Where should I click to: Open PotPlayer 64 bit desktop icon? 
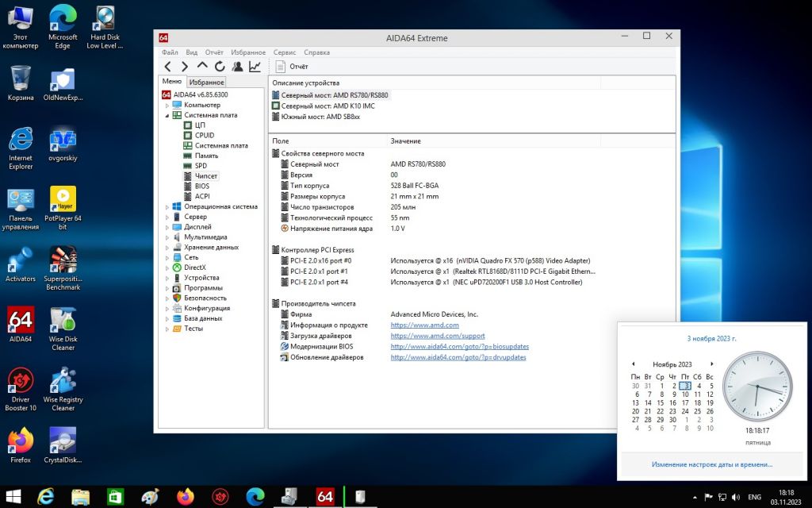[63, 208]
